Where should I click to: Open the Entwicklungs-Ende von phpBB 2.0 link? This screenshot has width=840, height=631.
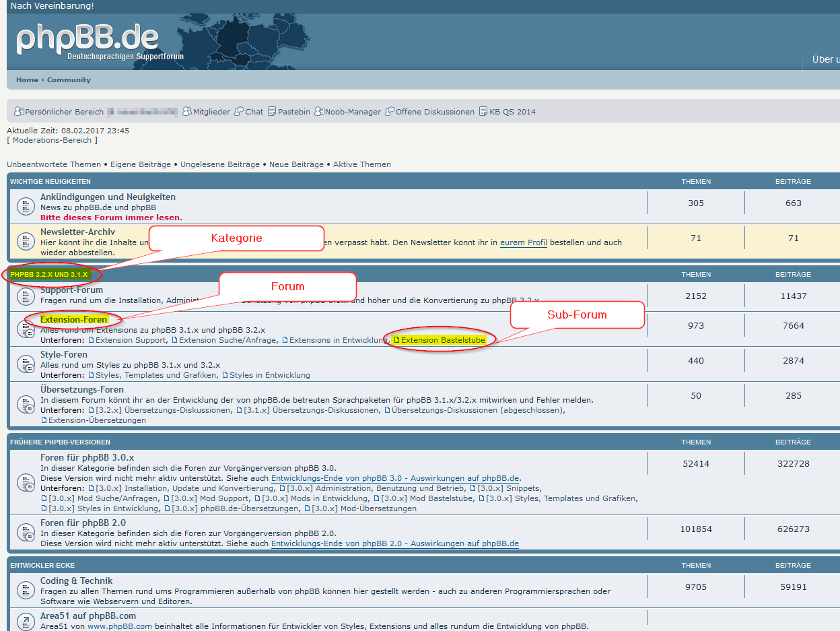point(394,543)
